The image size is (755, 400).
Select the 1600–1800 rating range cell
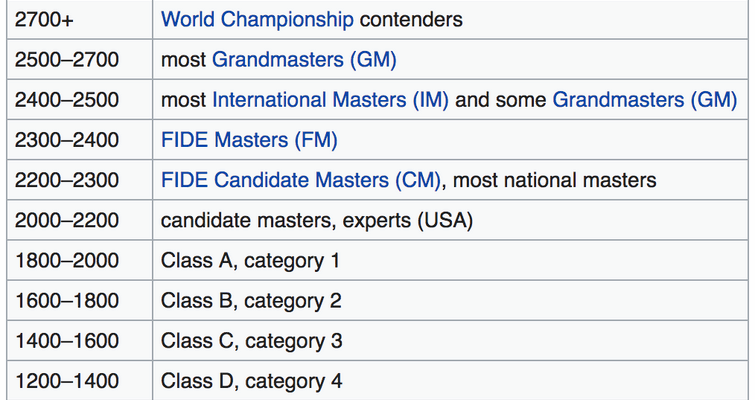(x=67, y=301)
